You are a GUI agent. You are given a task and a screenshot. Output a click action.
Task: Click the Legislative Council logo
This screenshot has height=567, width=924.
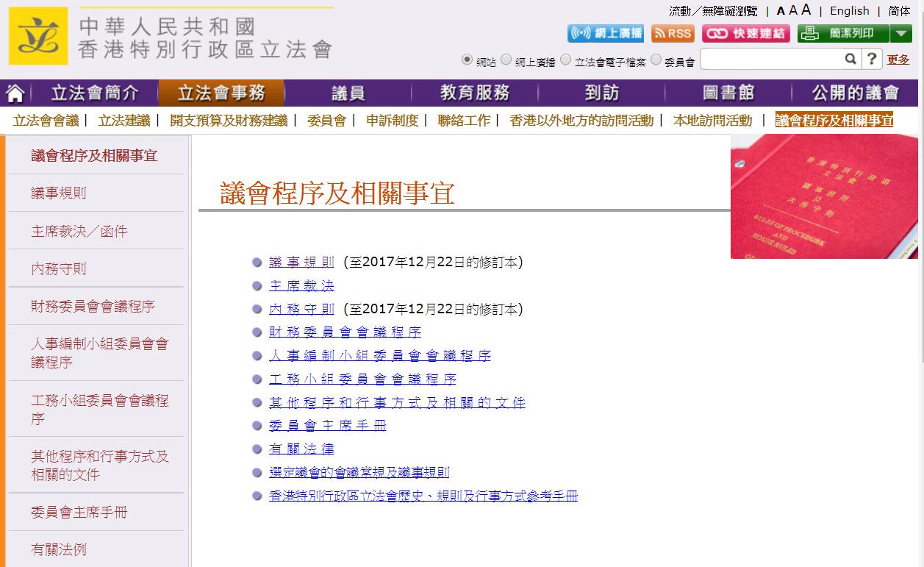(38, 36)
